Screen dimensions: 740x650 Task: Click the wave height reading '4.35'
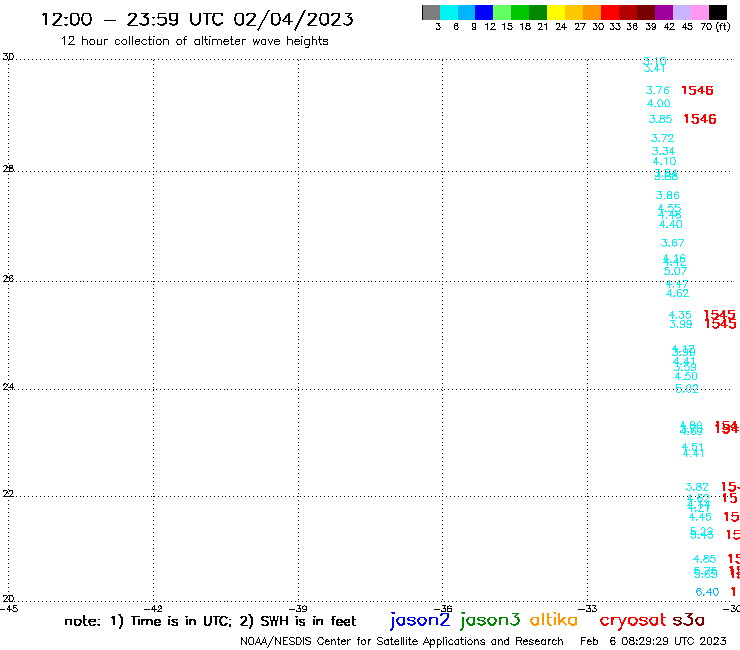[x=680, y=315]
